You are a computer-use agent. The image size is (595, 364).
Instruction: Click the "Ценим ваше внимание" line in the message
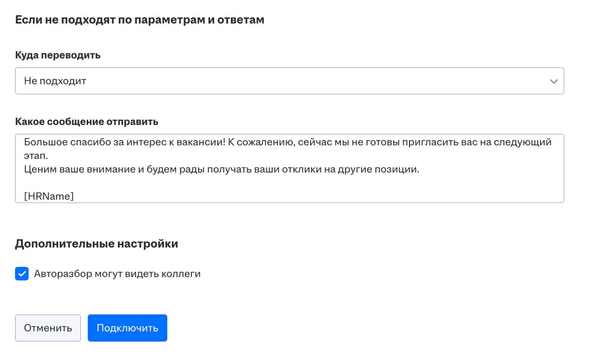tap(221, 169)
